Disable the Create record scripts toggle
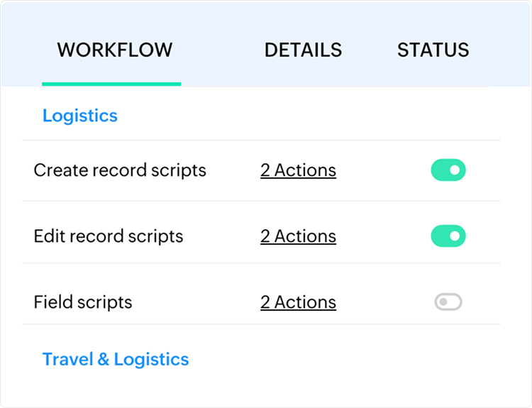 [x=448, y=170]
